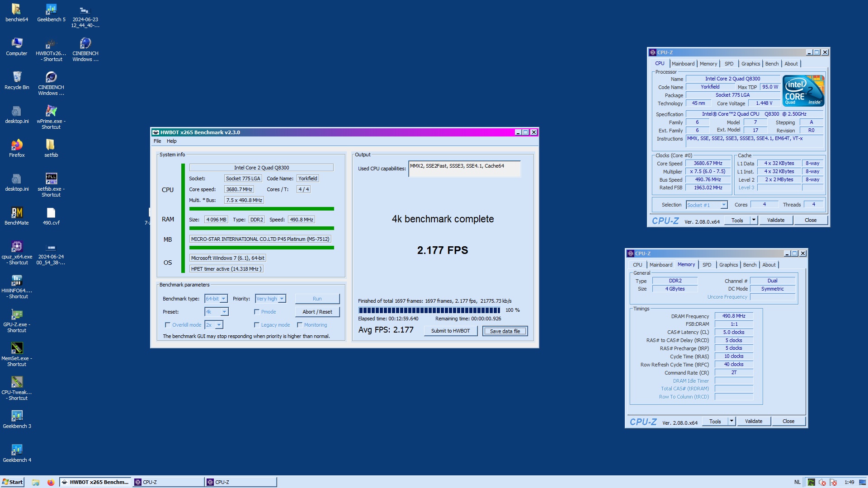Screen dimensions: 868x488
Task: Click the 100% benchmark progress bar
Action: [429, 310]
